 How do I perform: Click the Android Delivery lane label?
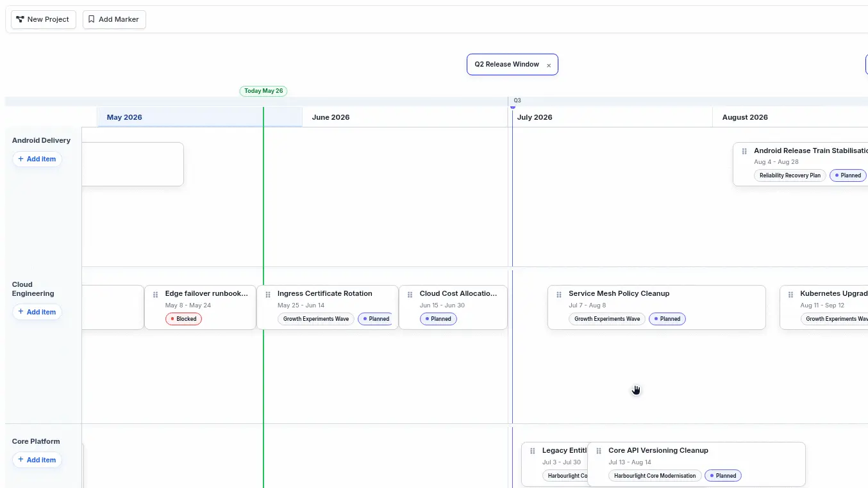coord(41,140)
